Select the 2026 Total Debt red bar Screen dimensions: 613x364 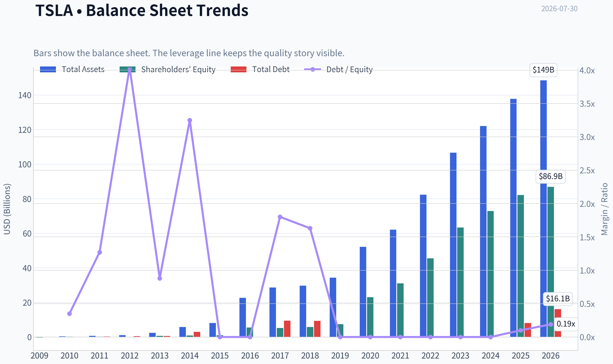click(558, 323)
